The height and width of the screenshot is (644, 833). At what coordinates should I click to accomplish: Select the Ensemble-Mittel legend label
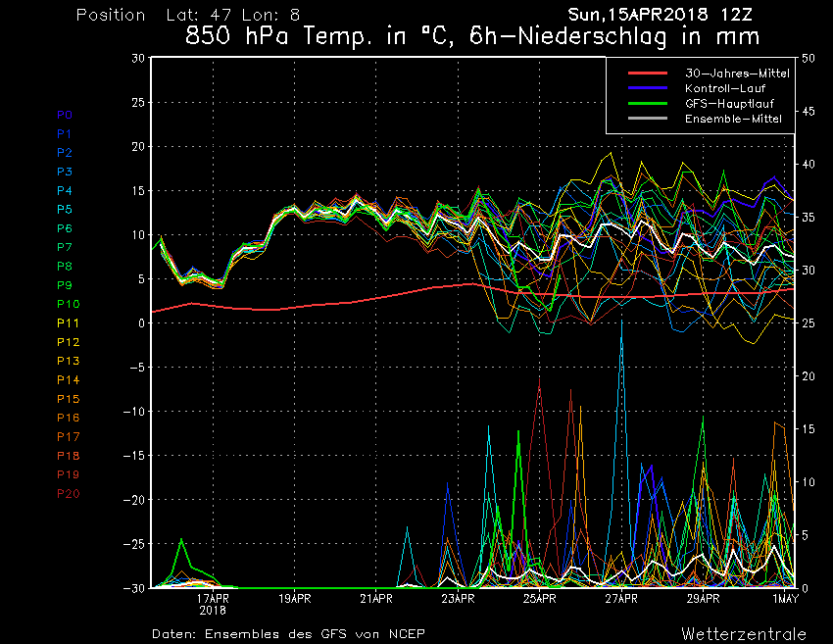coord(733,119)
